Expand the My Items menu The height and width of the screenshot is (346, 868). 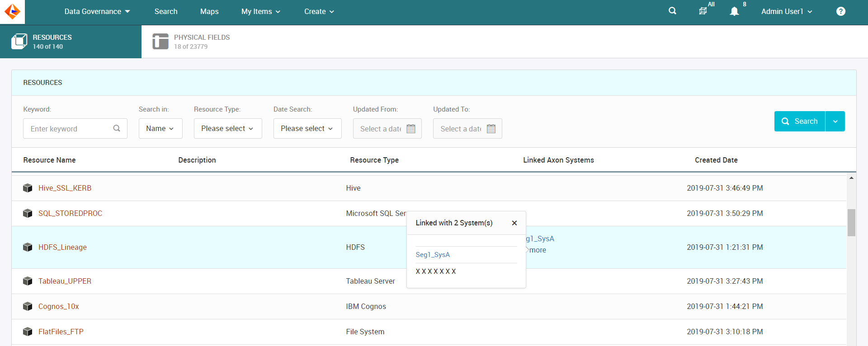[261, 11]
